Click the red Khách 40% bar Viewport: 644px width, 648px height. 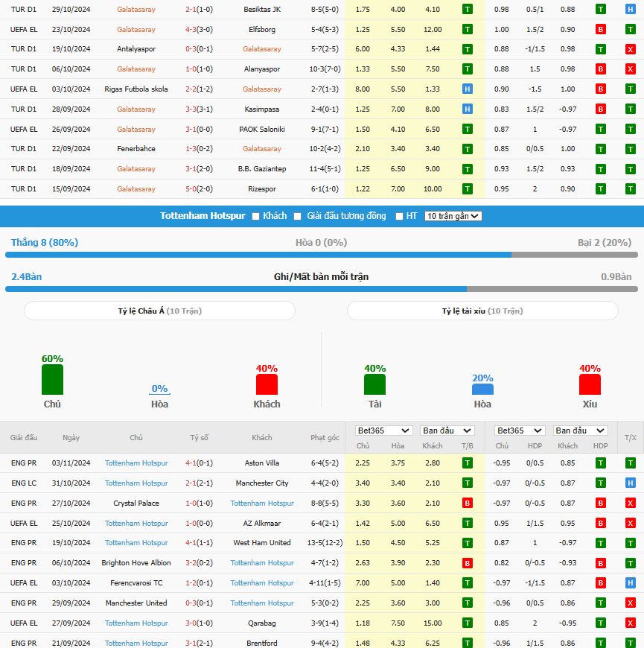[267, 384]
